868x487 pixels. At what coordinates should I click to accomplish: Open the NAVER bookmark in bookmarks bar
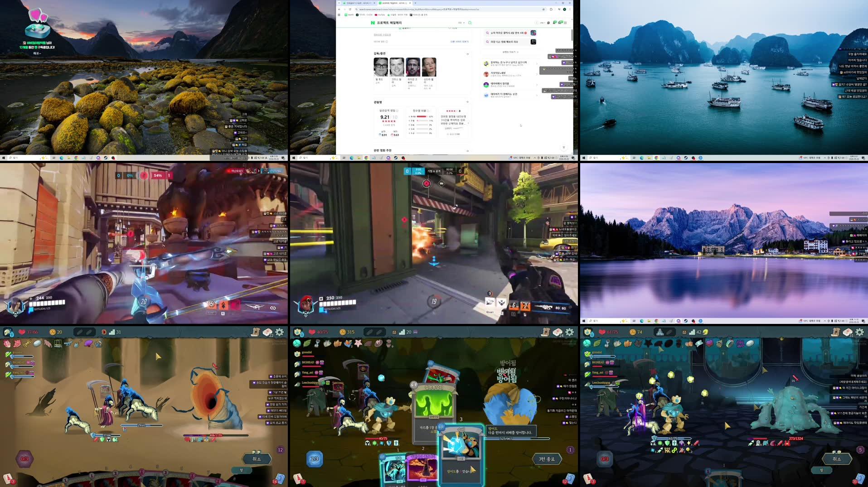[349, 15]
